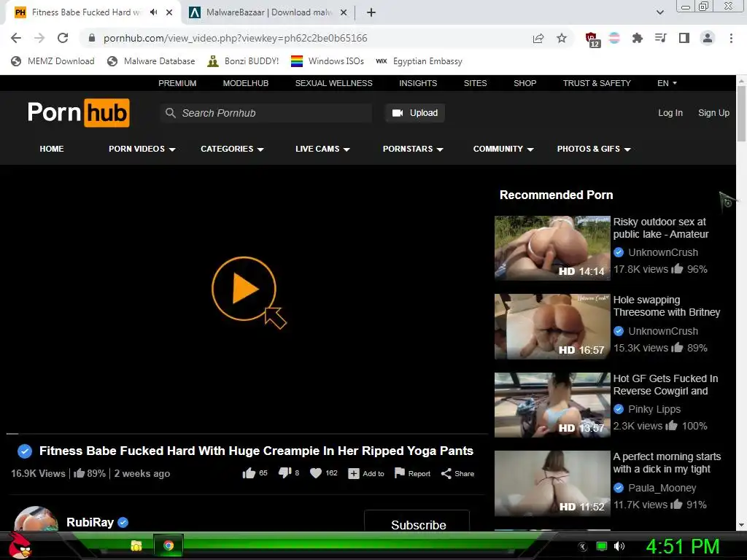Open the Malware Database bookmark

[x=152, y=61]
